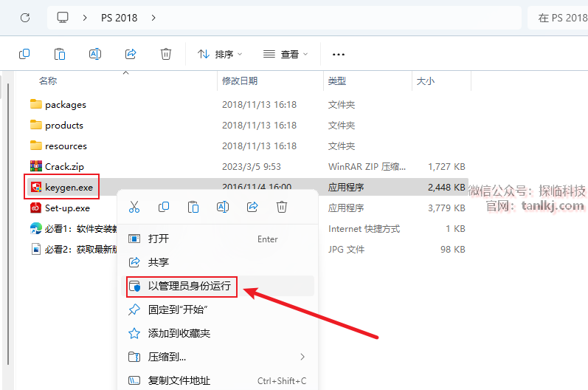Click the context menu Paste icon
Viewport: 588px width, 390px height.
193,207
